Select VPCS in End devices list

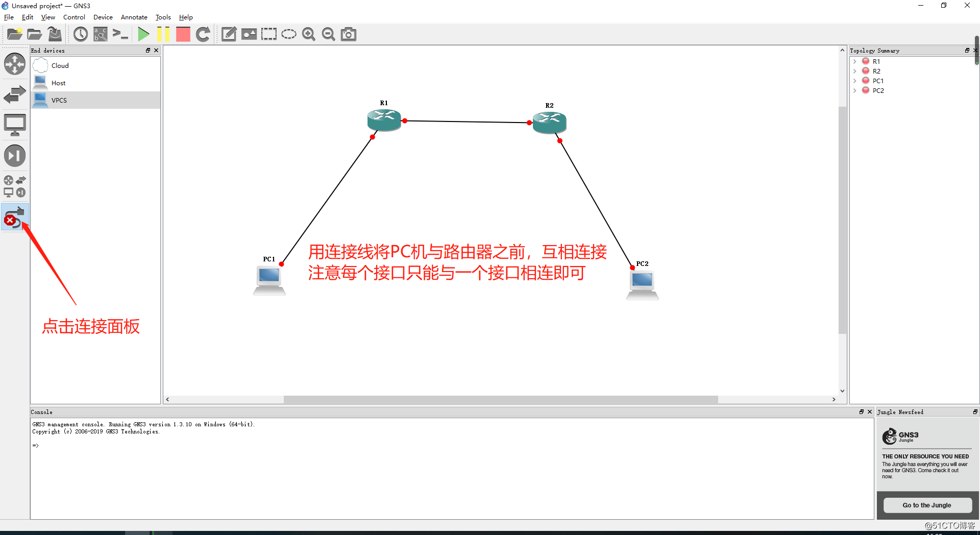95,100
